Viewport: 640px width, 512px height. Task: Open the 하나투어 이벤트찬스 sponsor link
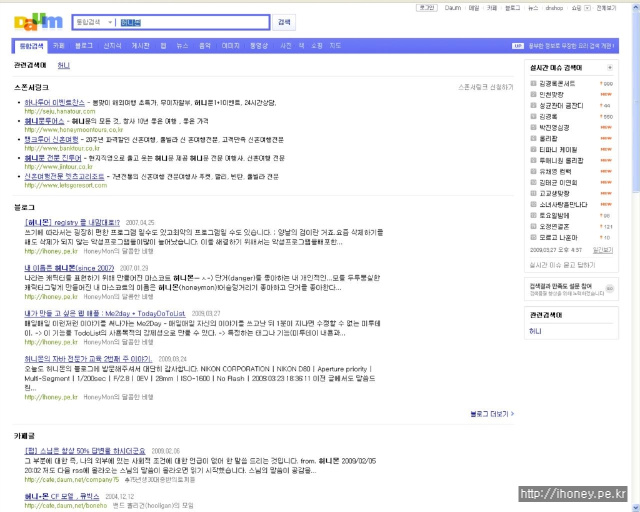(54, 102)
